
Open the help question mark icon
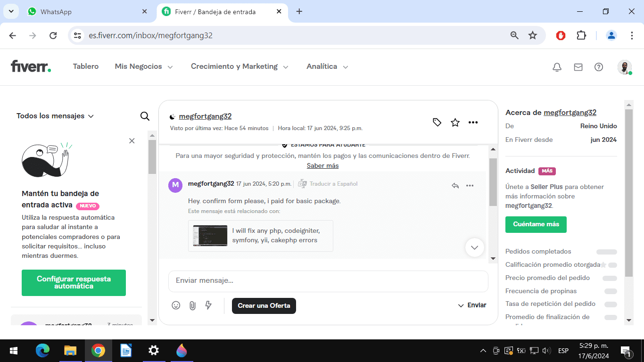(x=599, y=67)
